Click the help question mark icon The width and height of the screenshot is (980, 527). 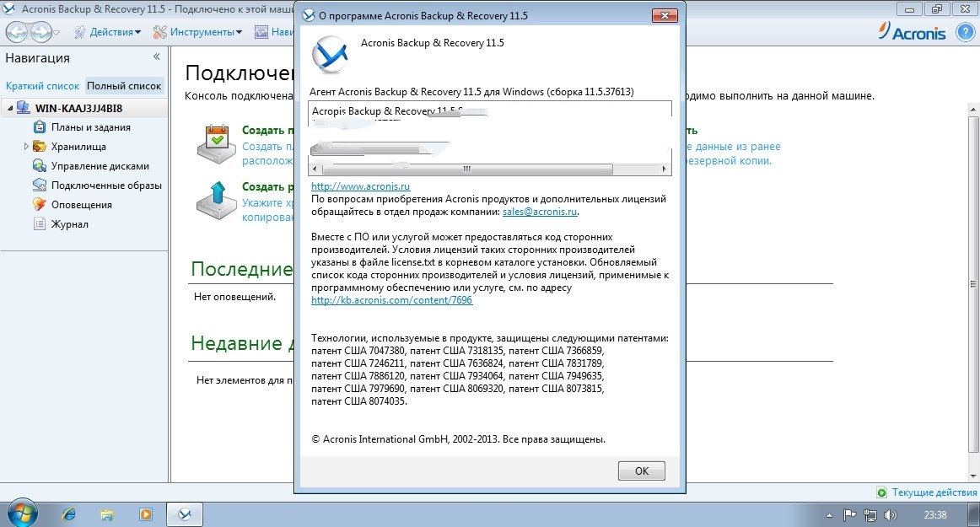[x=965, y=33]
